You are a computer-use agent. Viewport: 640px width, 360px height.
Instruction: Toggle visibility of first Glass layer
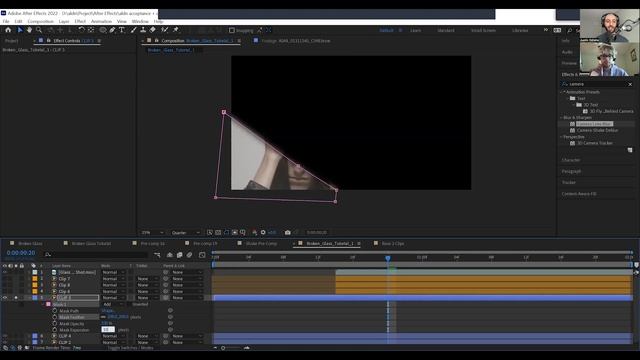coord(5,272)
